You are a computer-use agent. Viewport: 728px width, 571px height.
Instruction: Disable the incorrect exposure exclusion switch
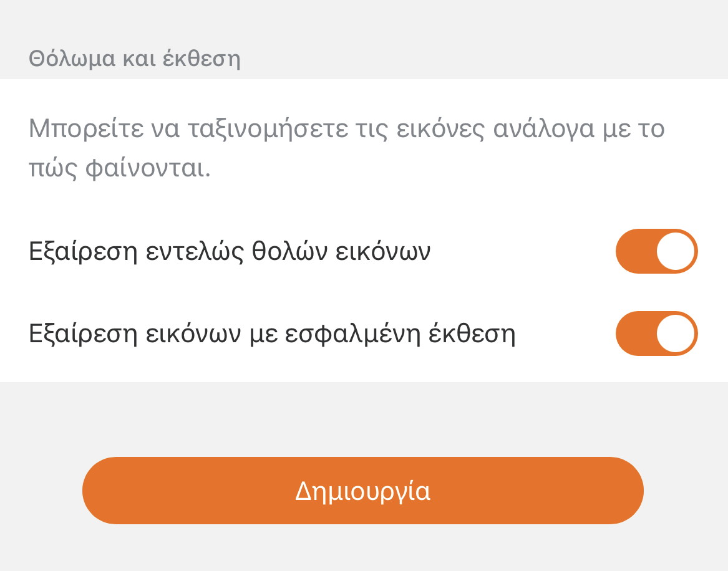click(656, 333)
